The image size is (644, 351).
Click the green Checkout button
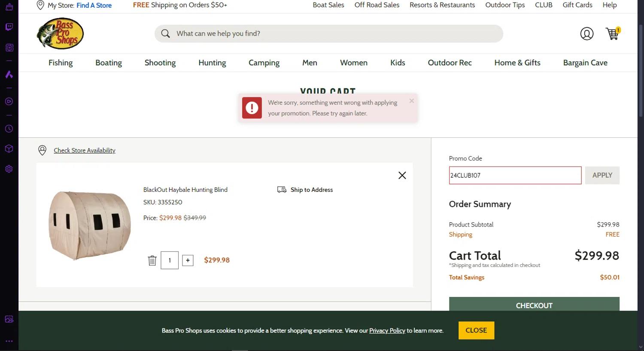(x=534, y=304)
